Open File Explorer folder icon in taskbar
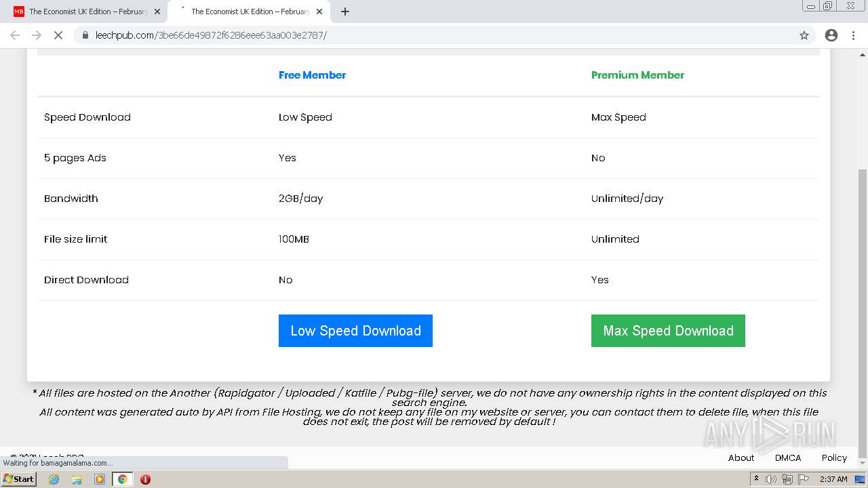The image size is (868, 488). pos(77,479)
